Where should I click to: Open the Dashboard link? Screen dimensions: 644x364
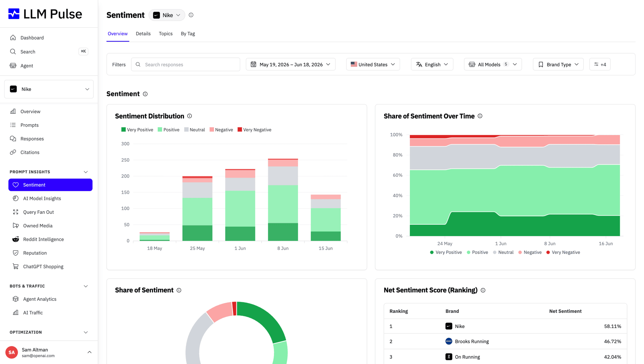pos(32,38)
